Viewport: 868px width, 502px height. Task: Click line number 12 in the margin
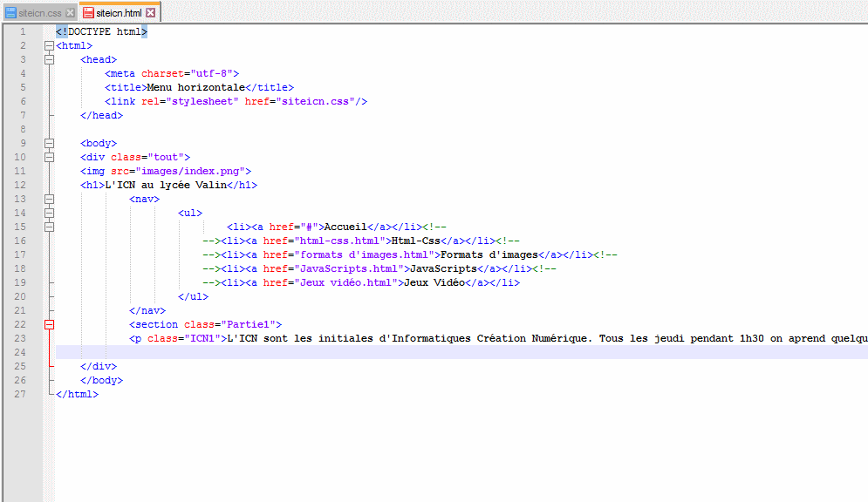click(20, 185)
